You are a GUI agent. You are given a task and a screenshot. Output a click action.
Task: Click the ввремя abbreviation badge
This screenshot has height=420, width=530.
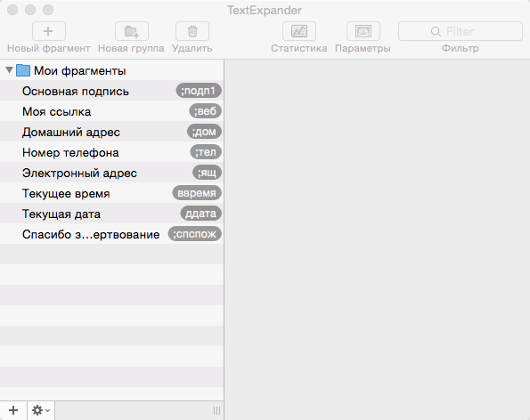197,193
